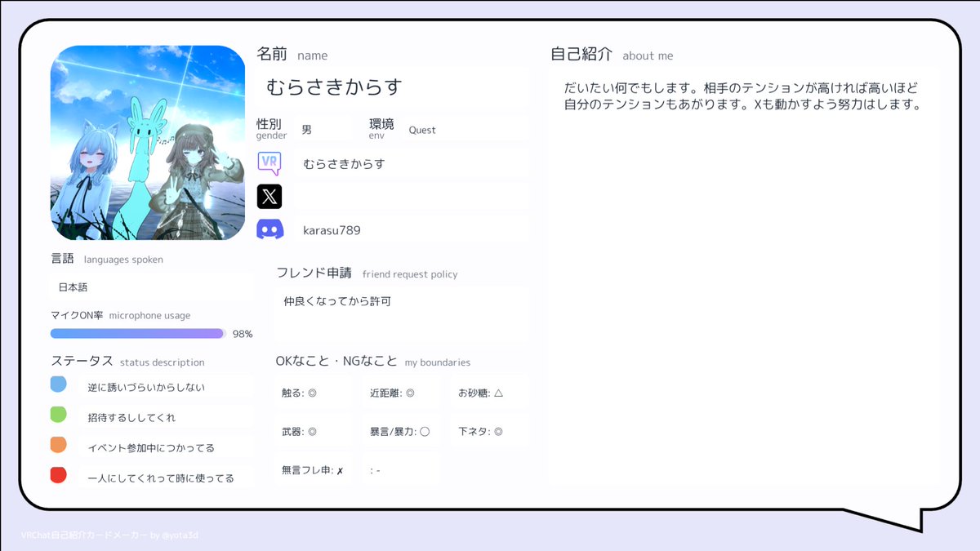
Task: Click the empty X account field
Action: 412,197
